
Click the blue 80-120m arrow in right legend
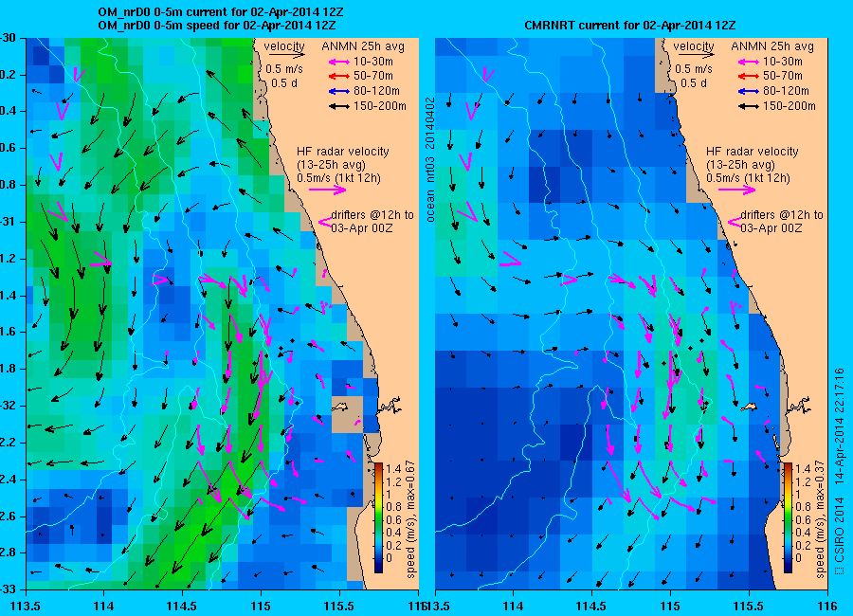[749, 91]
